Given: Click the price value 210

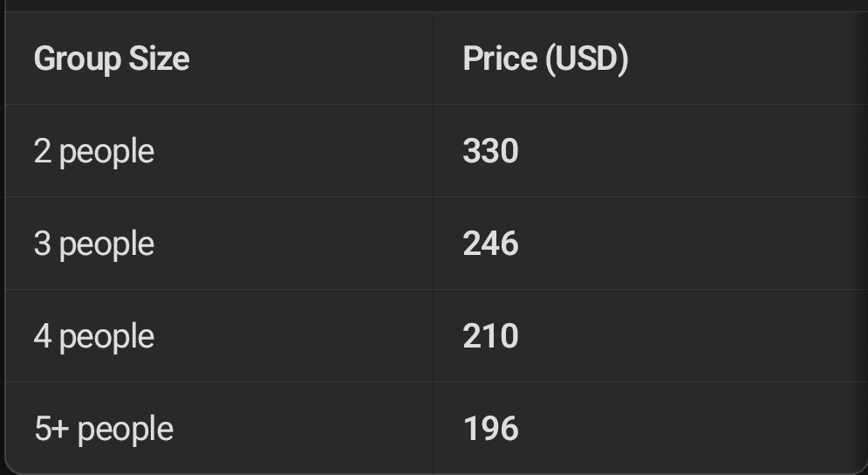Looking at the screenshot, I should (490, 336).
